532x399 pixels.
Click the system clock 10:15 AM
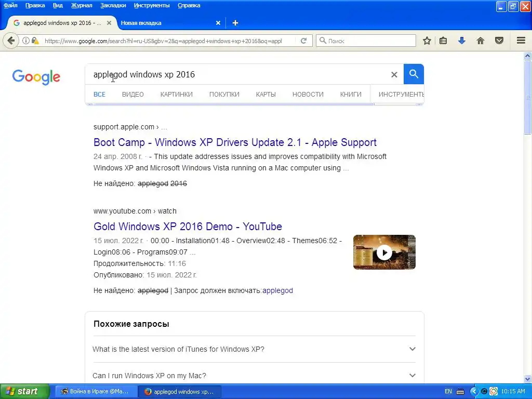(x=513, y=392)
